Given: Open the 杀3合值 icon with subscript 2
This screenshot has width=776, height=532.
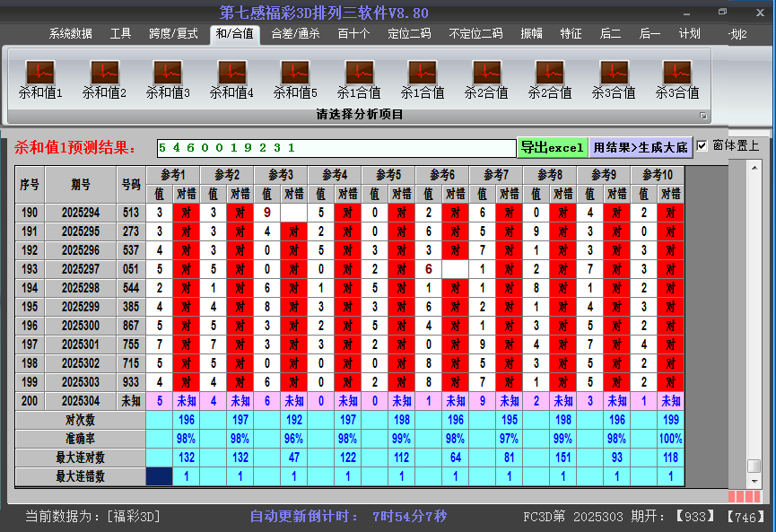Looking at the screenshot, I should coord(676,73).
